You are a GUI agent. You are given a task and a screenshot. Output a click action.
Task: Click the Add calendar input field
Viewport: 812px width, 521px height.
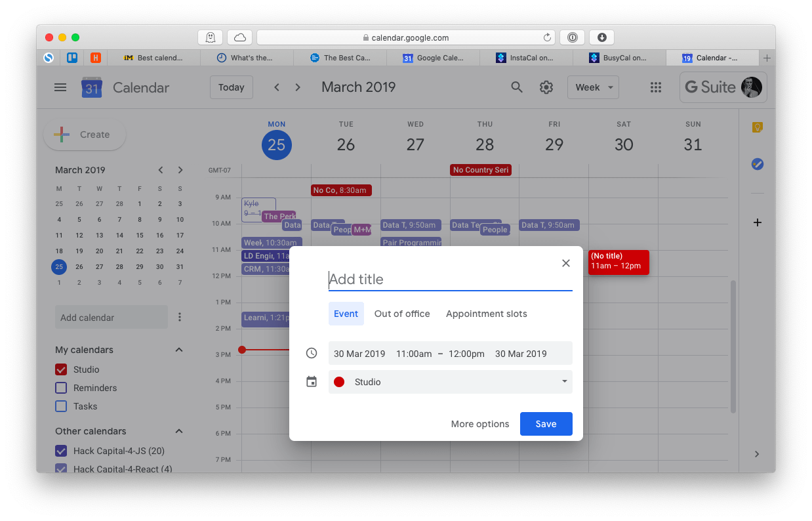(x=112, y=318)
